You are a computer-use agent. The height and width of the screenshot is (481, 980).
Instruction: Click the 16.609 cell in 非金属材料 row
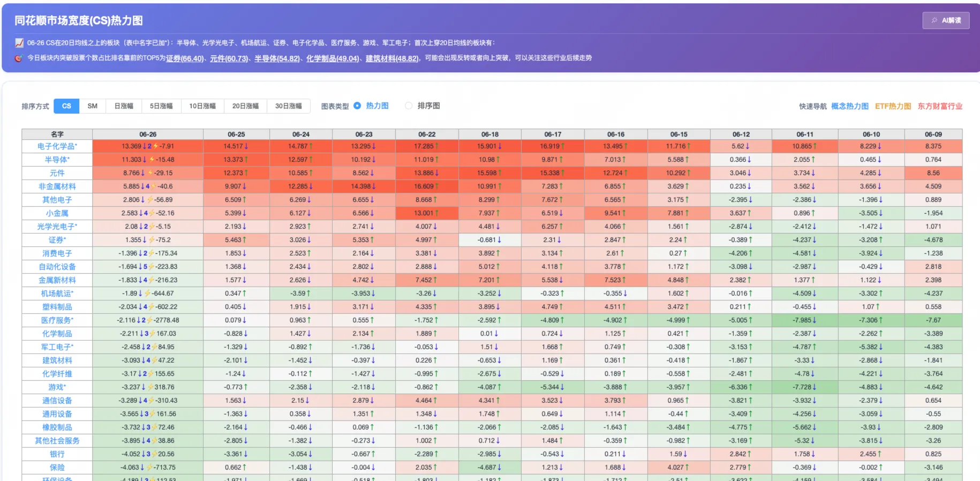point(427,186)
